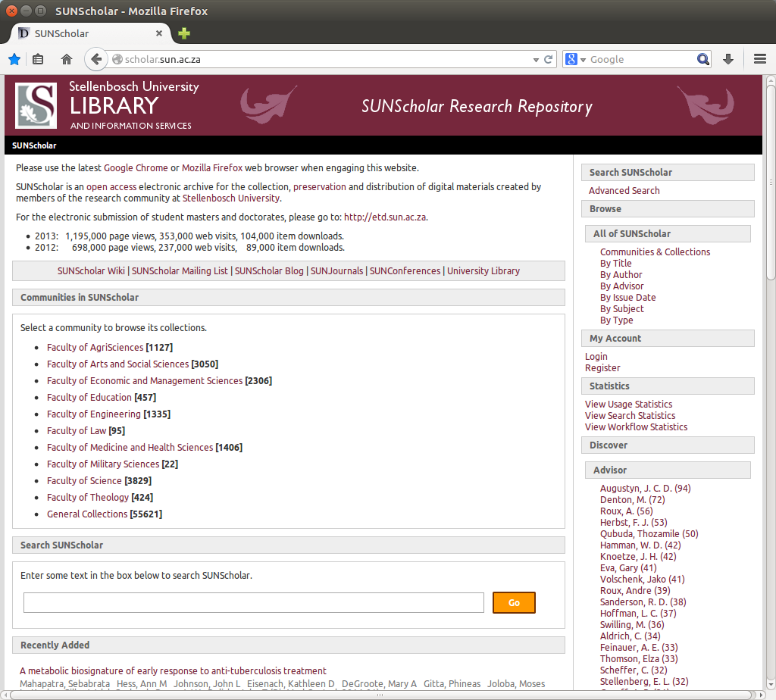The image size is (776, 700).
Task: Click the back arrow button
Action: pyautogui.click(x=96, y=59)
